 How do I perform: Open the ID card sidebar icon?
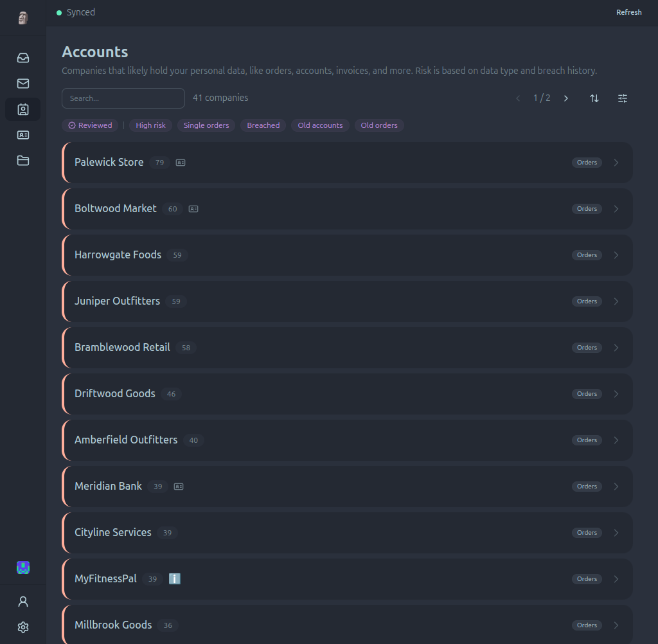pyautogui.click(x=23, y=135)
